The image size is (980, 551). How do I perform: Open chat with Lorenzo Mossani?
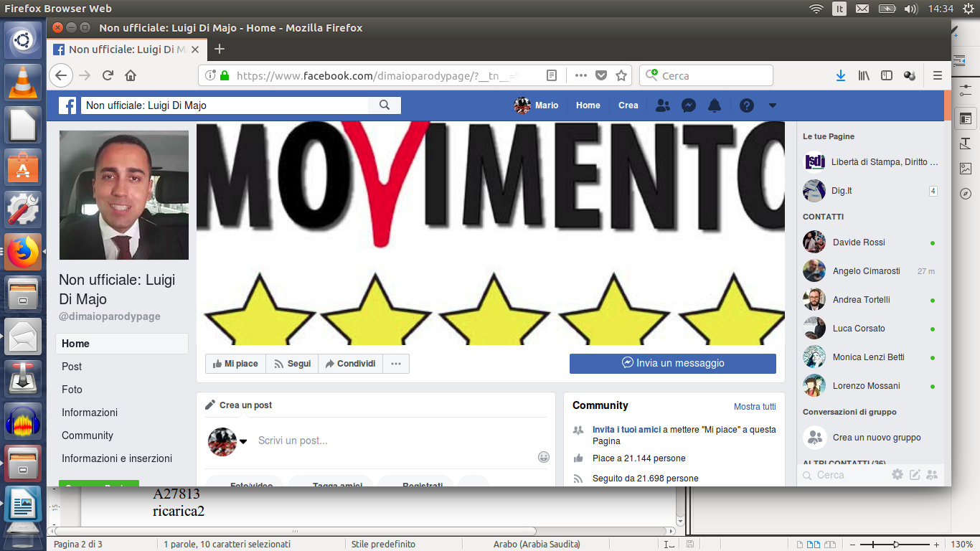[870, 386]
